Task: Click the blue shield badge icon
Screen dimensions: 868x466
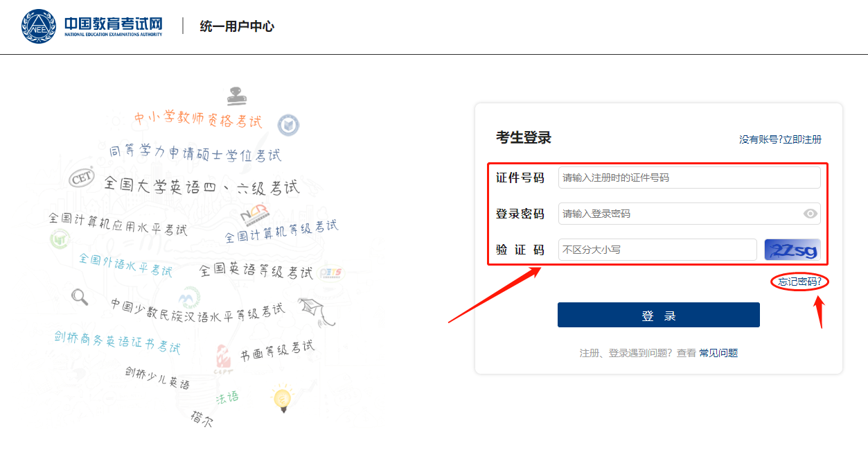Action: 288,126
